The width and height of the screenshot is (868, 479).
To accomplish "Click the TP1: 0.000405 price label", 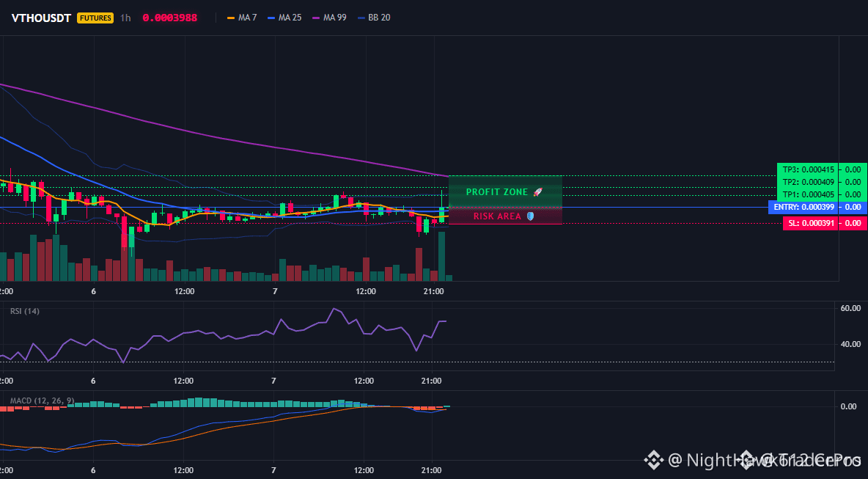I will [807, 194].
